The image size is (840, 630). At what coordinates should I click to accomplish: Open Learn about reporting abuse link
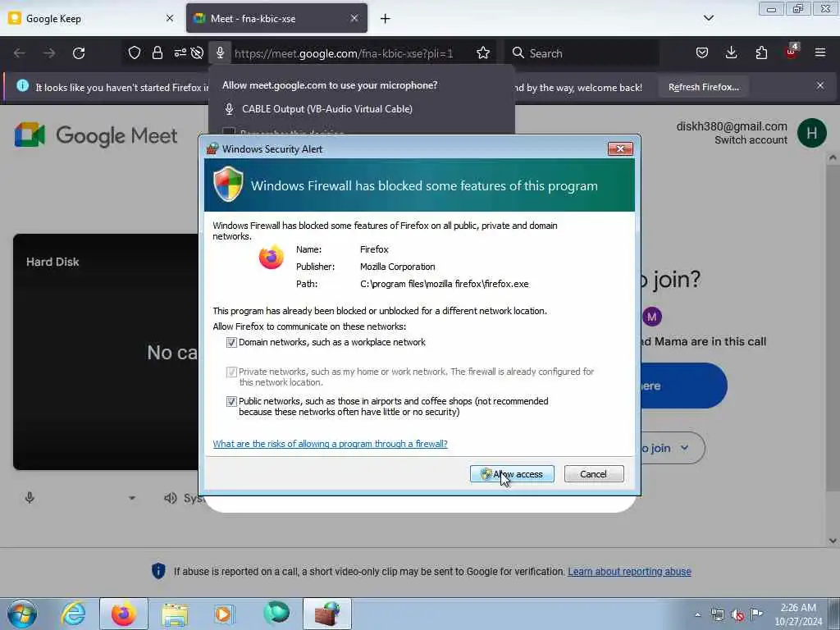coord(629,572)
